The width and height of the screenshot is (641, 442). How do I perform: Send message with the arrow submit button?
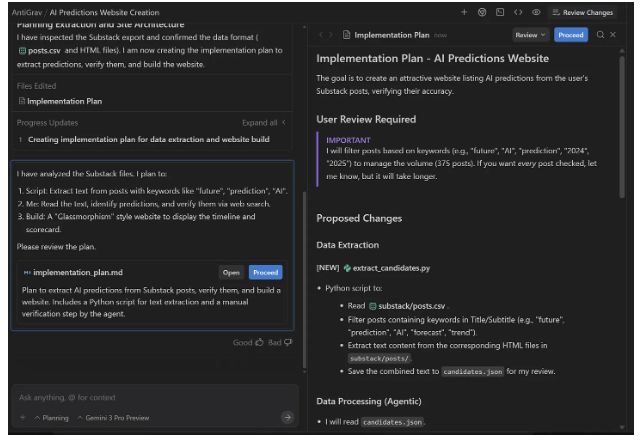pyautogui.click(x=287, y=417)
